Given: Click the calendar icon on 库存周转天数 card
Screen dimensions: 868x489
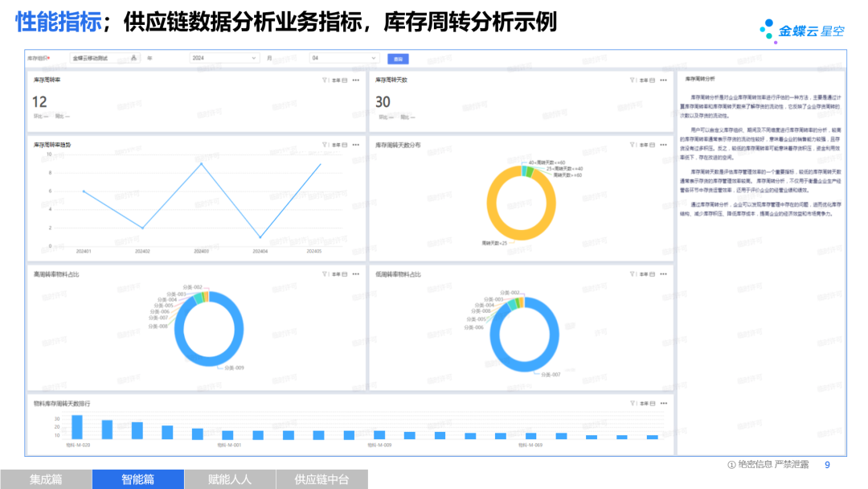Looking at the screenshot, I should coord(652,80).
